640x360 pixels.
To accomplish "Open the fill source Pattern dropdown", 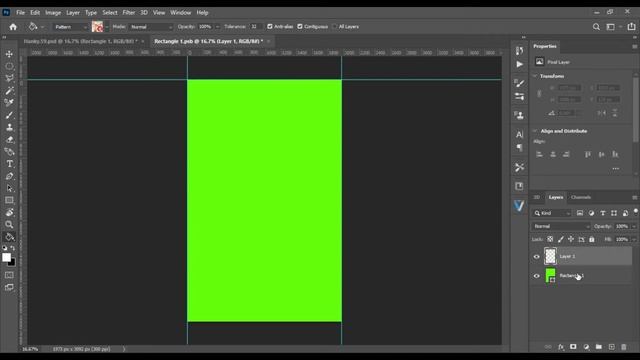I will [70, 27].
